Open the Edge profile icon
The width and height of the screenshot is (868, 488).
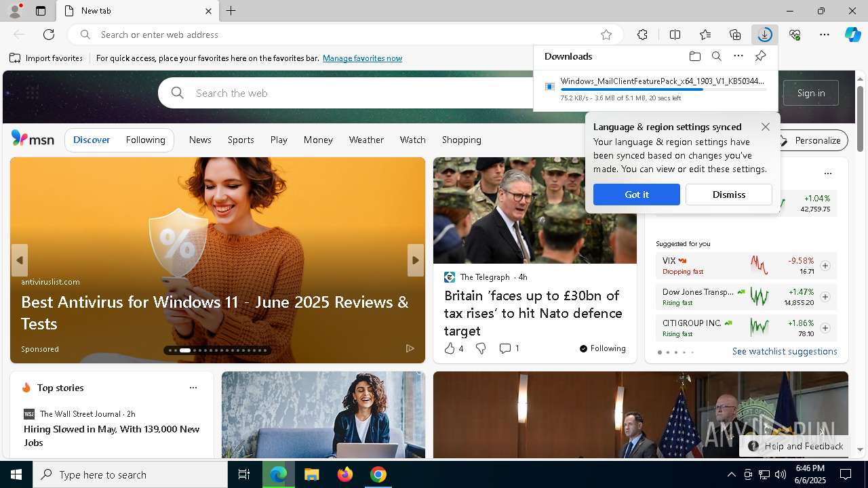(14, 11)
